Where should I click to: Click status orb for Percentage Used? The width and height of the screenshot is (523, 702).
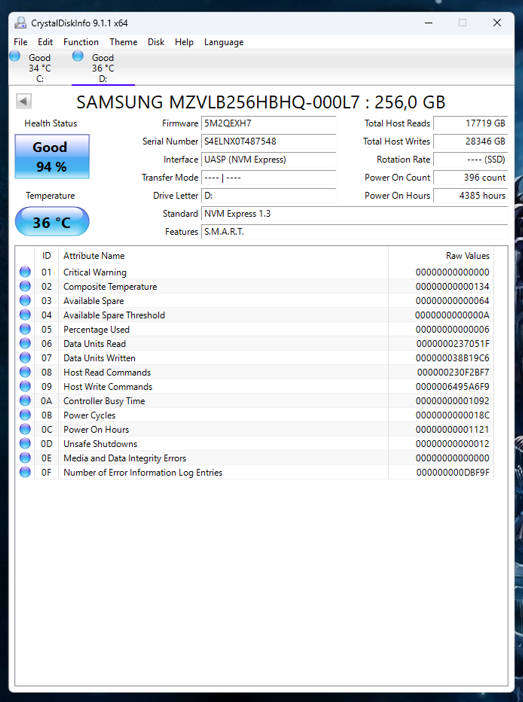[25, 329]
